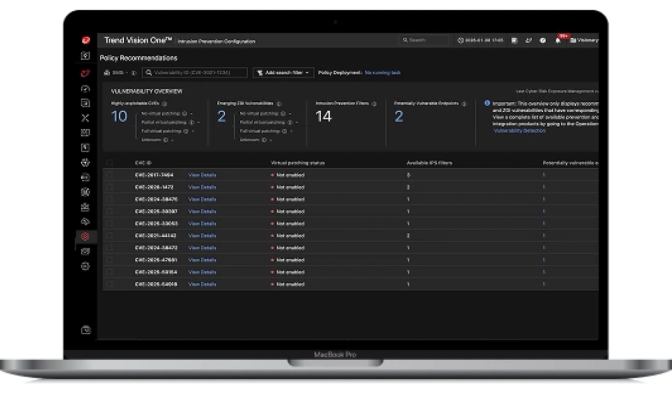Click the blue info icon beside Important note
This screenshot has width=672, height=394.
pos(487,103)
